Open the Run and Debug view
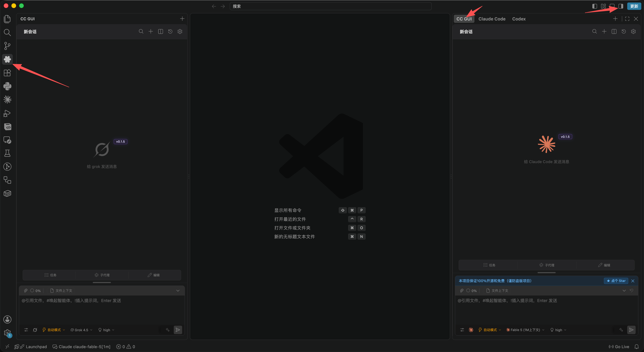This screenshot has height=352, width=644. 7,113
